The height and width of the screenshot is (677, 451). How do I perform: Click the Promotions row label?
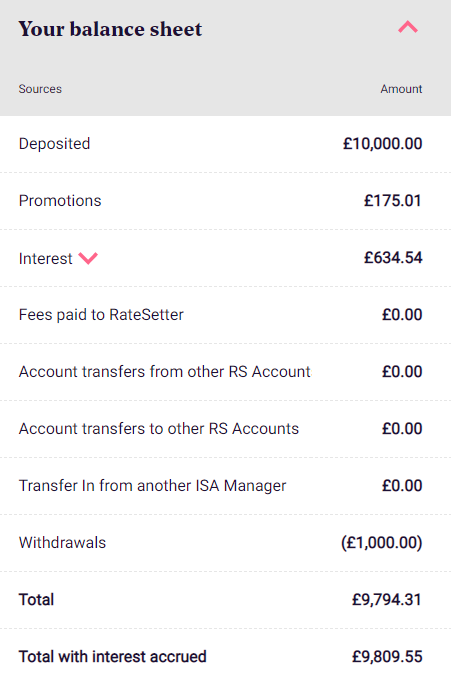pos(60,201)
